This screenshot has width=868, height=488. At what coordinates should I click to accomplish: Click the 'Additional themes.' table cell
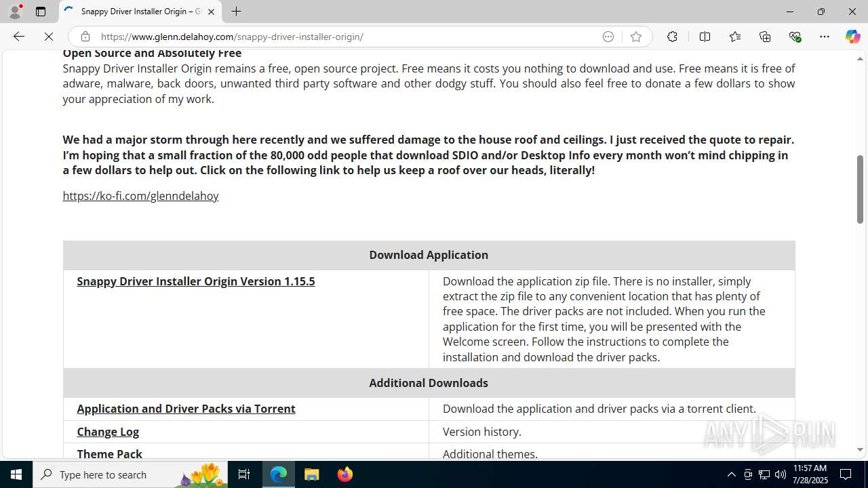point(612,451)
